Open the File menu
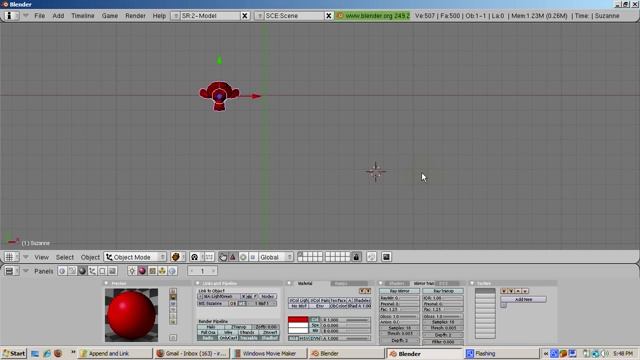640x360 pixels. pos(40,16)
